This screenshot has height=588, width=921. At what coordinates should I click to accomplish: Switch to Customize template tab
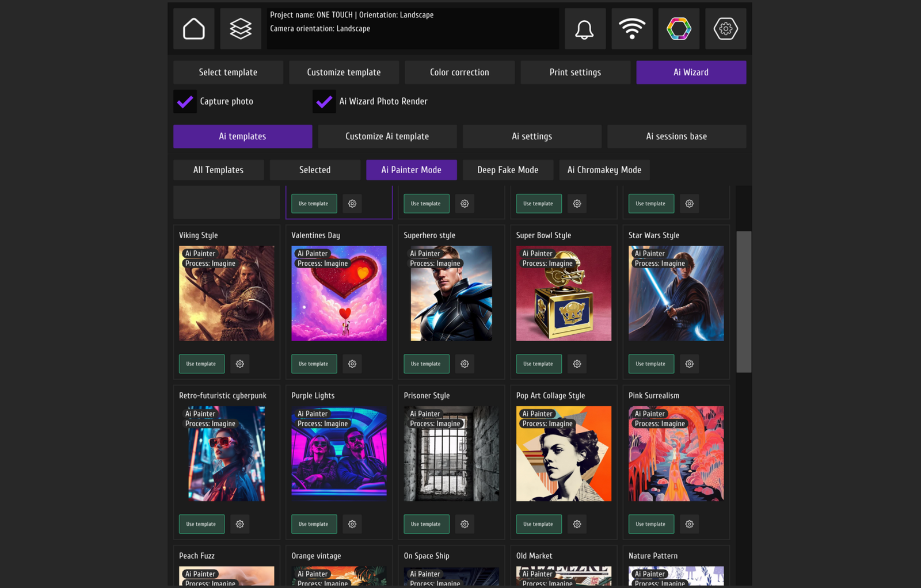[x=344, y=72]
